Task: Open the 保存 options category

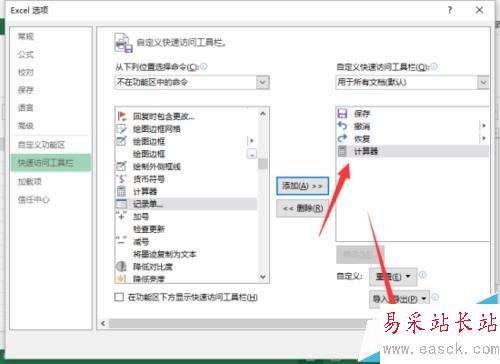Action: coord(26,90)
